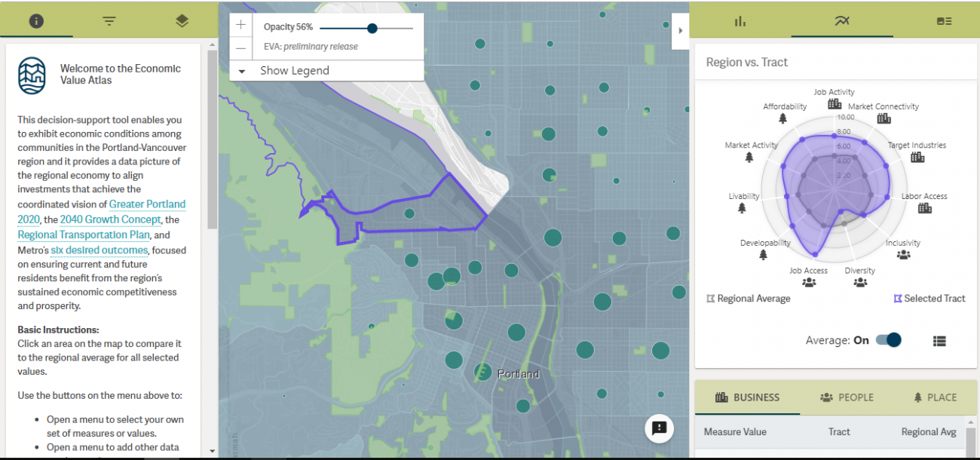Click the Regional Avg column header
This screenshot has width=980, height=460.
(929, 432)
